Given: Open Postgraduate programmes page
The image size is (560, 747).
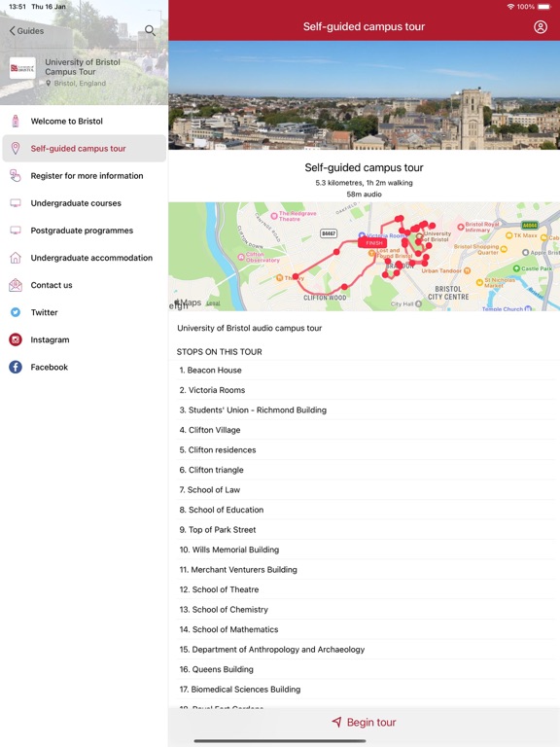Looking at the screenshot, I should pos(85,231).
